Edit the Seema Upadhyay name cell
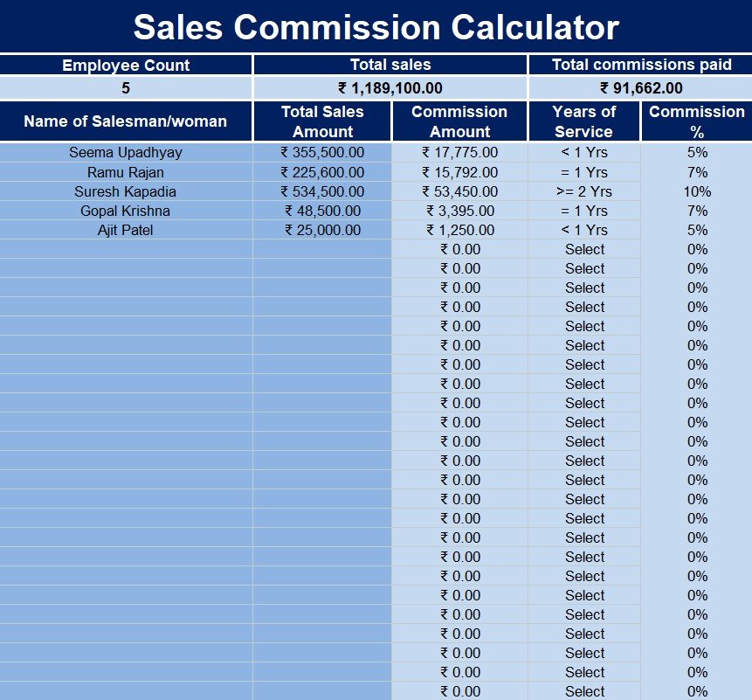The image size is (752, 700). point(126,153)
